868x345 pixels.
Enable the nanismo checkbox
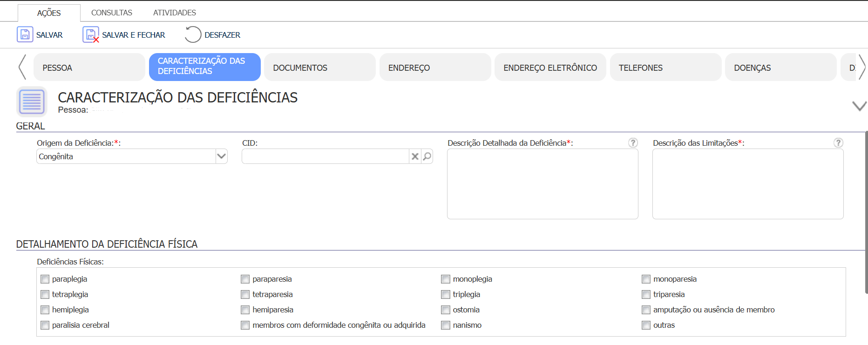(446, 325)
